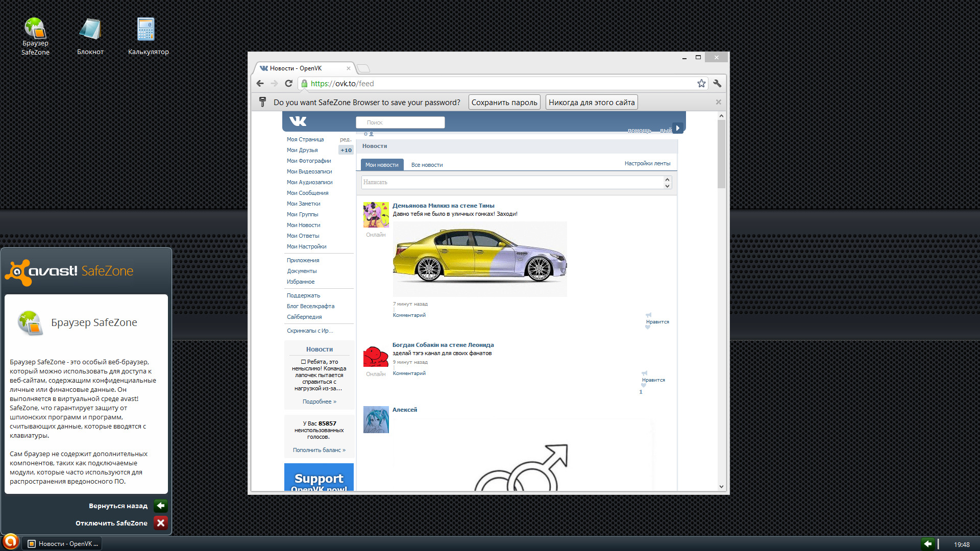
Task: Click the VK logo in header
Action: (298, 121)
